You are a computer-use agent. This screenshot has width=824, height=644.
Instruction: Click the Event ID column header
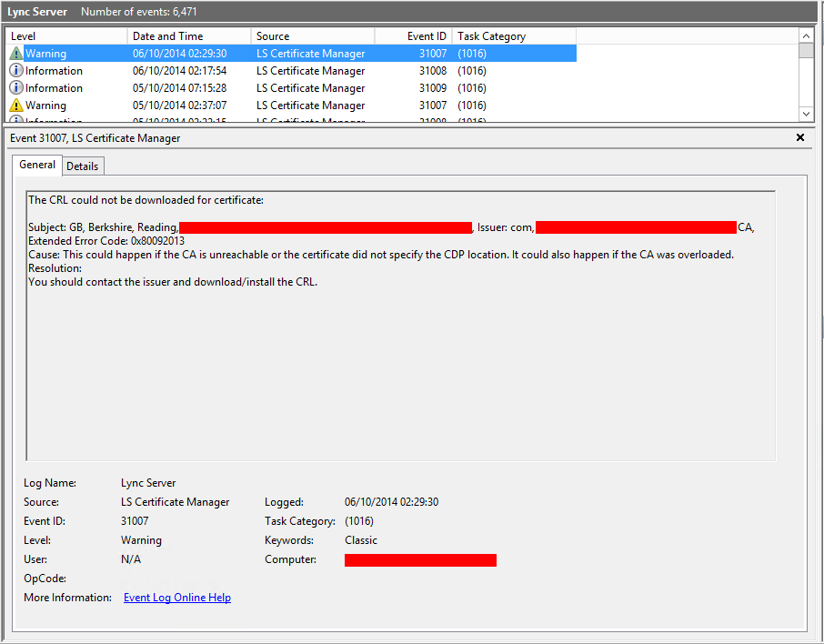point(414,36)
